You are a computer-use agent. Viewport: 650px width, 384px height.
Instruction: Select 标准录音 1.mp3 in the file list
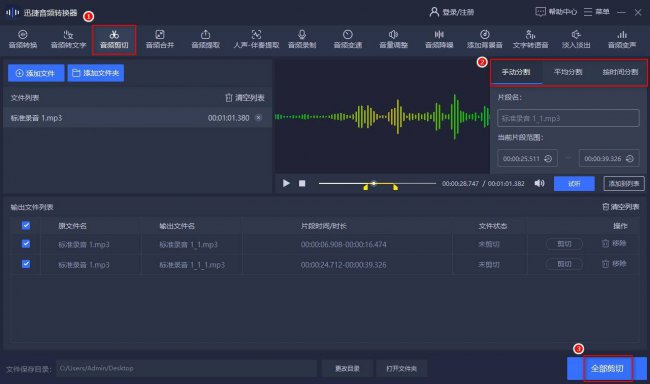[137, 118]
